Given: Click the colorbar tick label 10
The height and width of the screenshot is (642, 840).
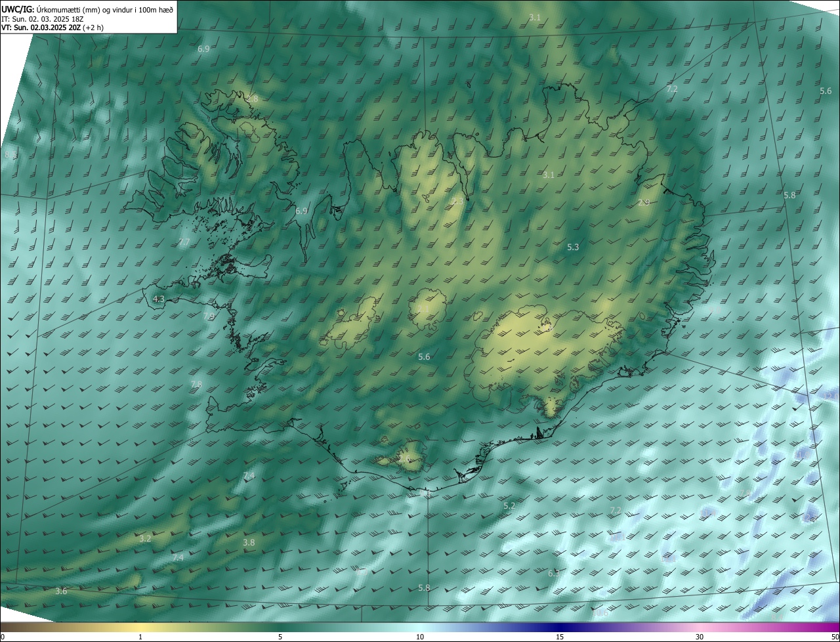Looking at the screenshot, I should (x=420, y=637).
